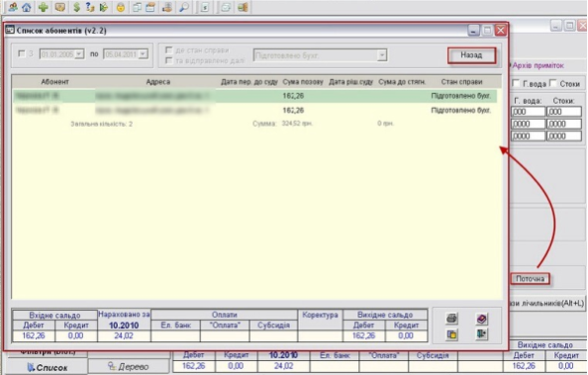Image resolution: width=588 pixels, height=375 pixels.
Task: Select the non-highlighted second subscriber row
Action: point(255,110)
